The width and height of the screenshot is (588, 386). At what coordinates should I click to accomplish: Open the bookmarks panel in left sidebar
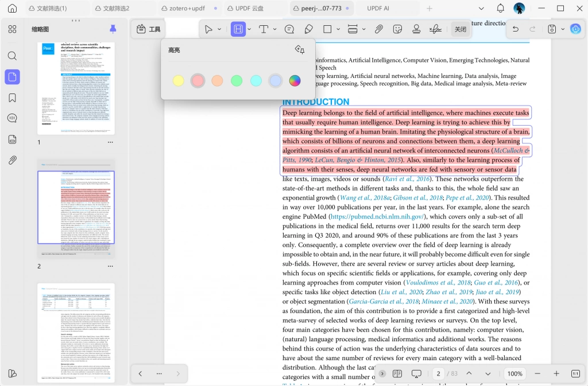pyautogui.click(x=13, y=98)
